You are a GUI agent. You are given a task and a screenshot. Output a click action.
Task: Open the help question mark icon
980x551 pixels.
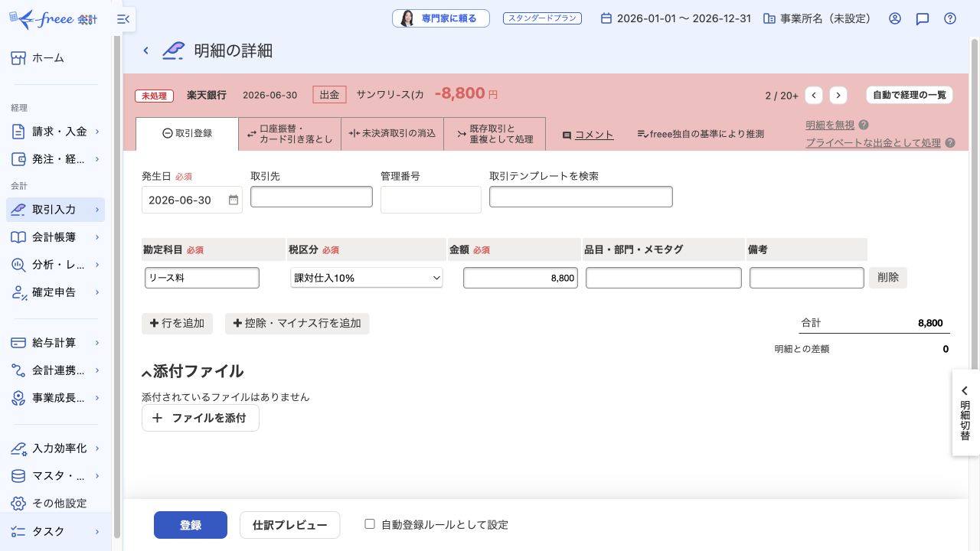(950, 18)
